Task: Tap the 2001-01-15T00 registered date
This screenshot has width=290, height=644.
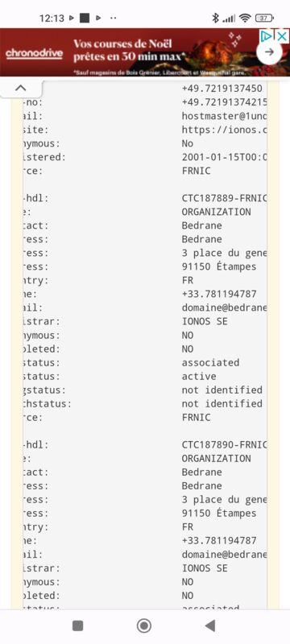Action: tap(224, 157)
